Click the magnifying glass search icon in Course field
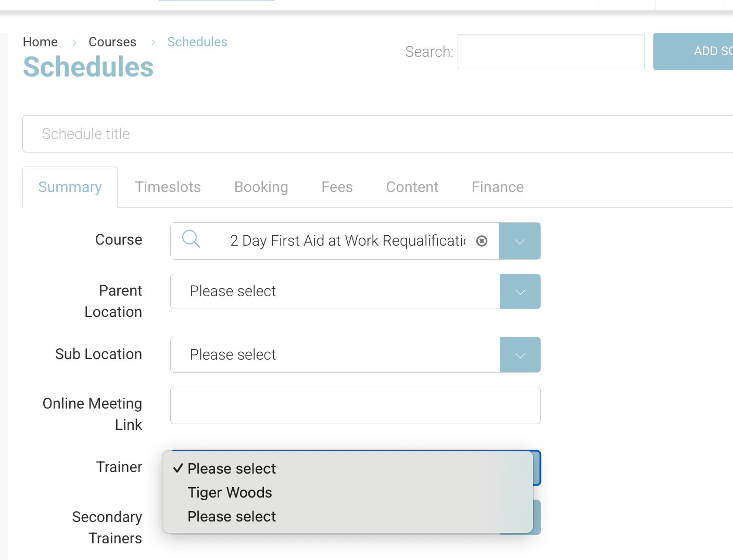The image size is (733, 560). (191, 240)
